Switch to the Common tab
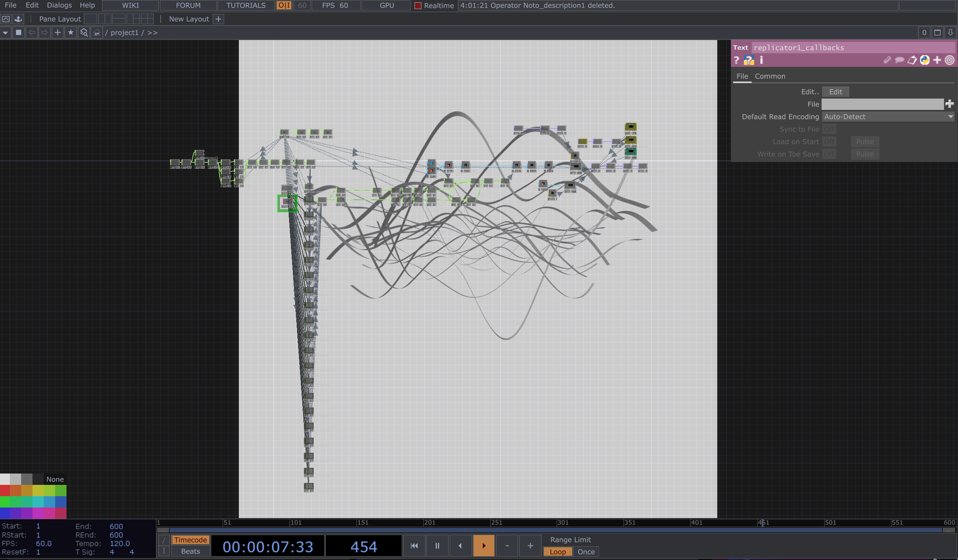 (x=770, y=76)
